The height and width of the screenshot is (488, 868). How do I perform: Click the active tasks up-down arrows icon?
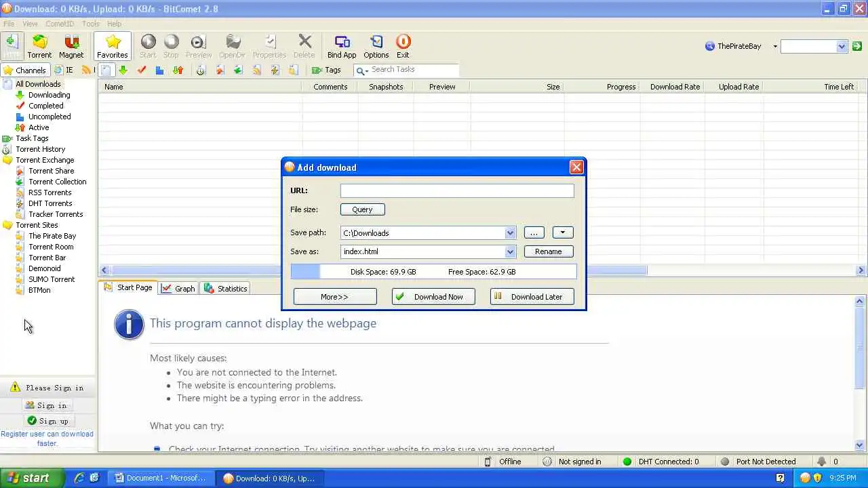tap(178, 70)
